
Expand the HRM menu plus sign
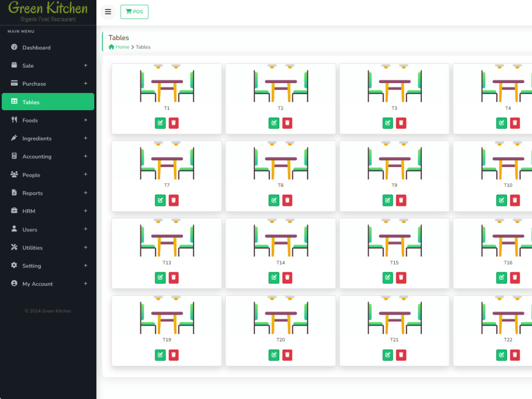86,211
